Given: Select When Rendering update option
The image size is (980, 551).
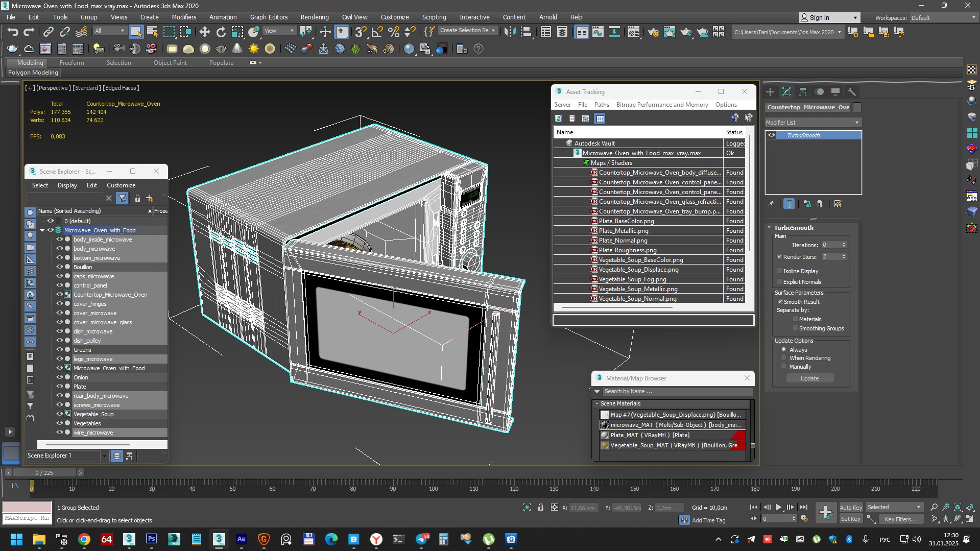Looking at the screenshot, I should (x=784, y=358).
